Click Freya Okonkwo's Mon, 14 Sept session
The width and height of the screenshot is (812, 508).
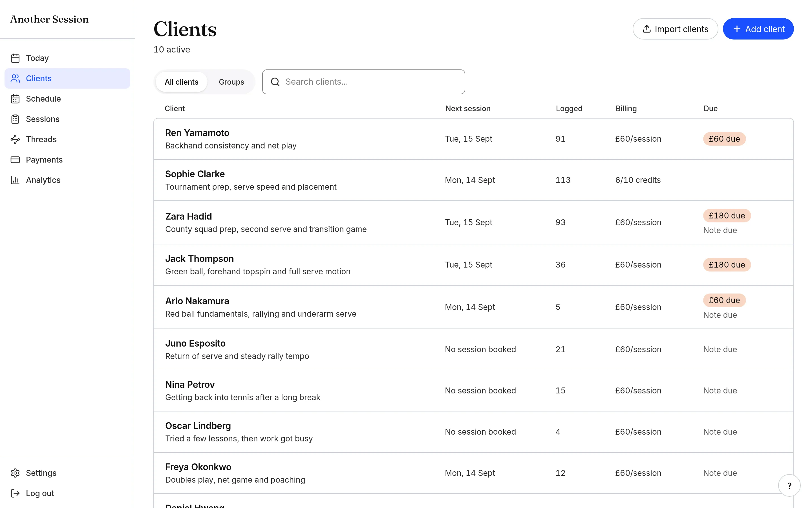[470, 473]
